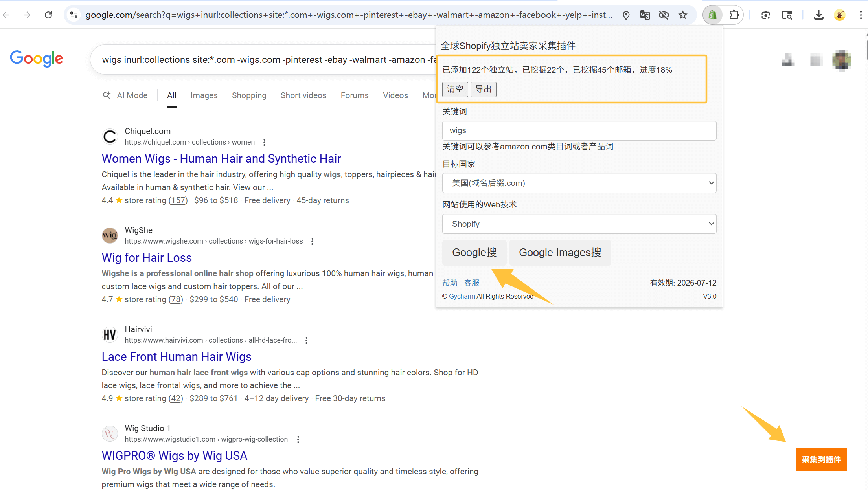This screenshot has width=868, height=490.
Task: Open the Shopify collector extension icon
Action: pyautogui.click(x=713, y=15)
